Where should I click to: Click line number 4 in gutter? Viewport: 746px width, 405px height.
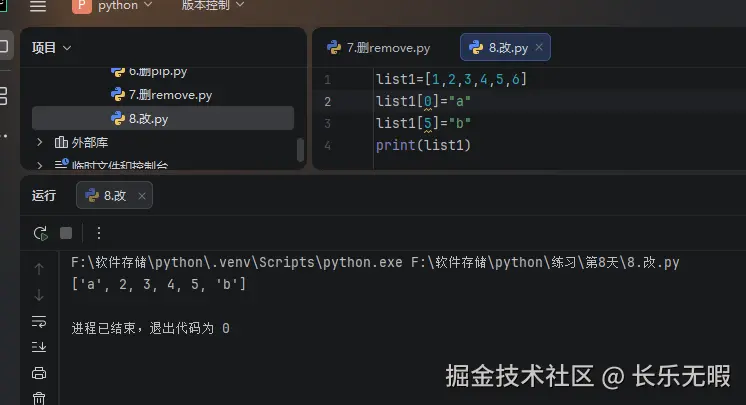[327, 145]
